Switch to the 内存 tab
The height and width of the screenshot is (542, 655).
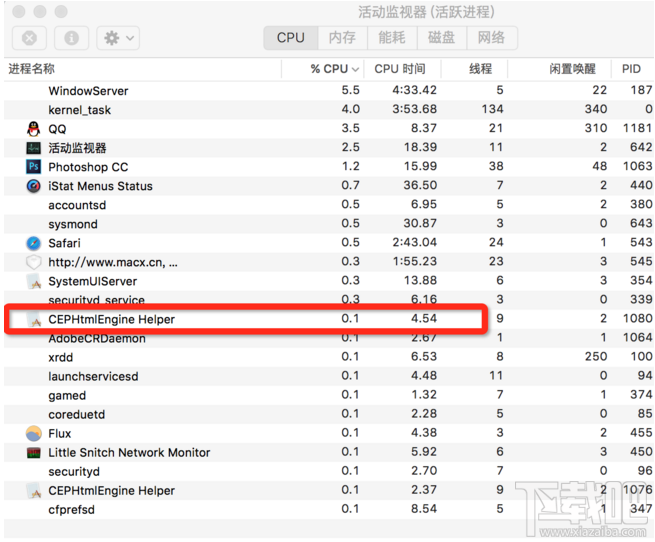(x=342, y=38)
